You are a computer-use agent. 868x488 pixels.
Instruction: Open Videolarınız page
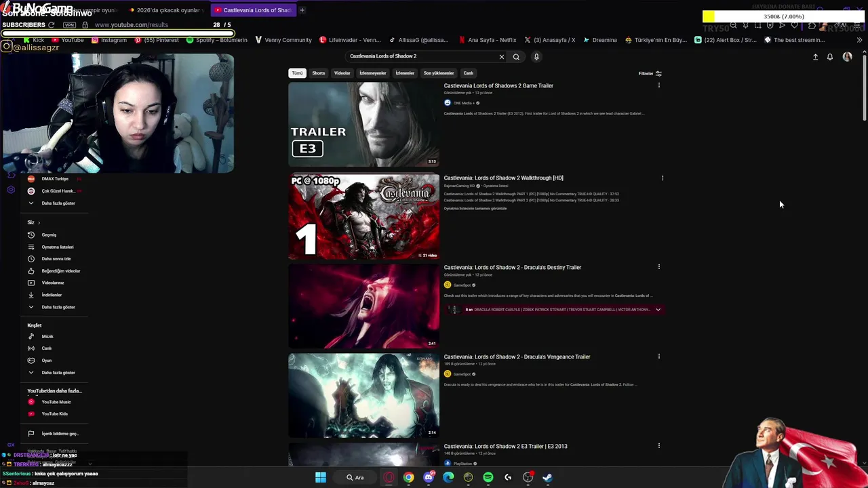(54, 283)
